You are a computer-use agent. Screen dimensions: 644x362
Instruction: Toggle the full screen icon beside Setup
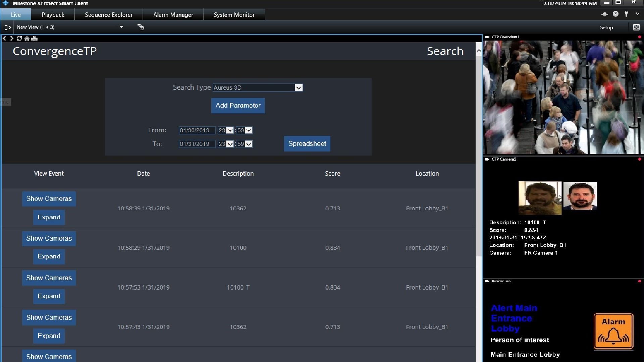click(636, 27)
